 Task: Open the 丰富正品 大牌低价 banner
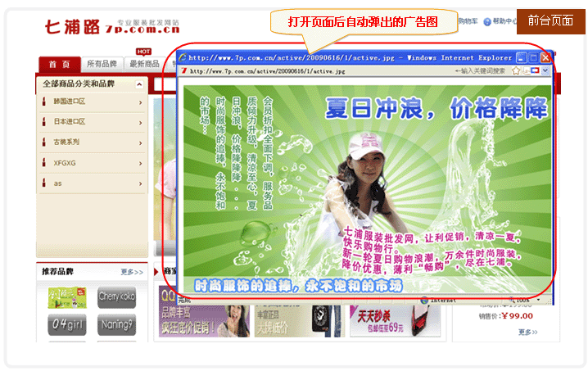tap(298, 321)
